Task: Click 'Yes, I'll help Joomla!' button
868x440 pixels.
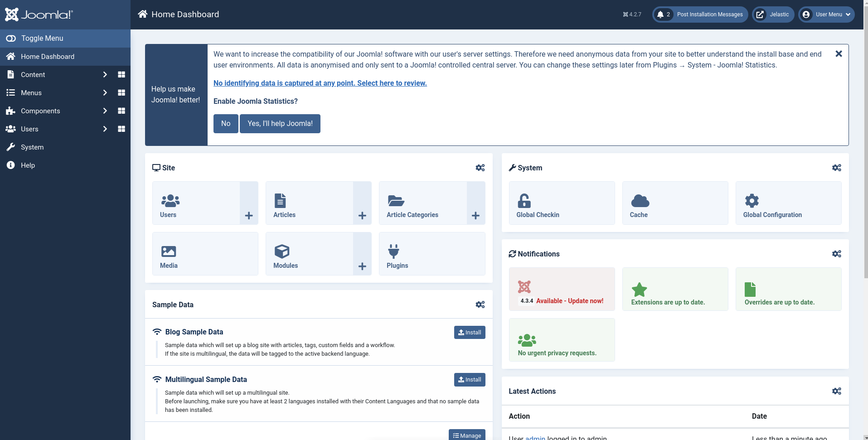Action: click(x=280, y=124)
